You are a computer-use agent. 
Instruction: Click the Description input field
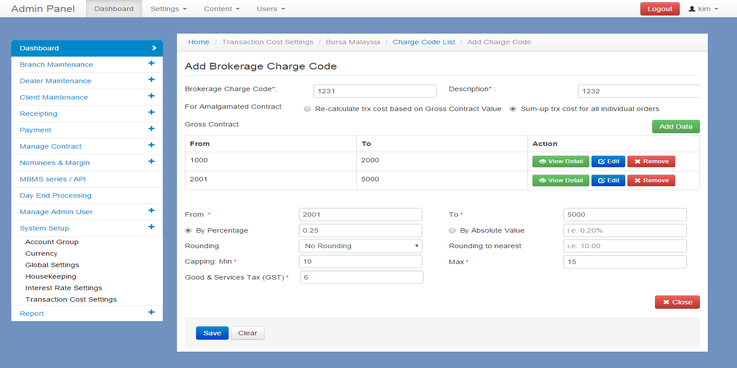[639, 91]
